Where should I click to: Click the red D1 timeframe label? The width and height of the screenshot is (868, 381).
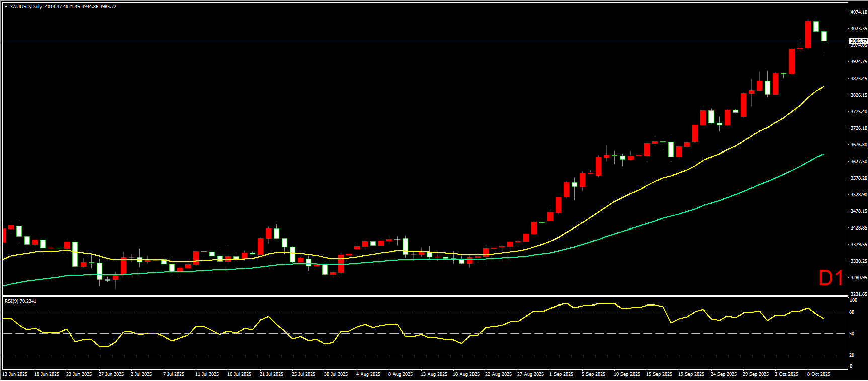pos(830,278)
